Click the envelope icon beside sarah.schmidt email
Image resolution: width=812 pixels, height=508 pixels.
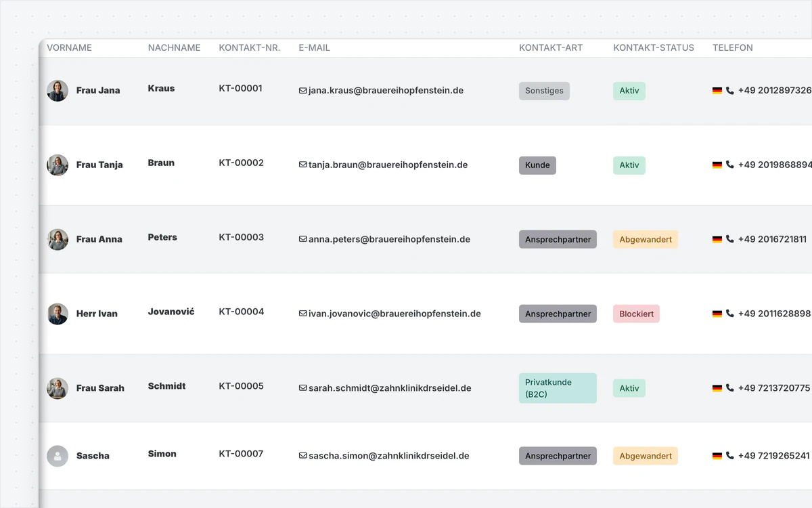302,389
